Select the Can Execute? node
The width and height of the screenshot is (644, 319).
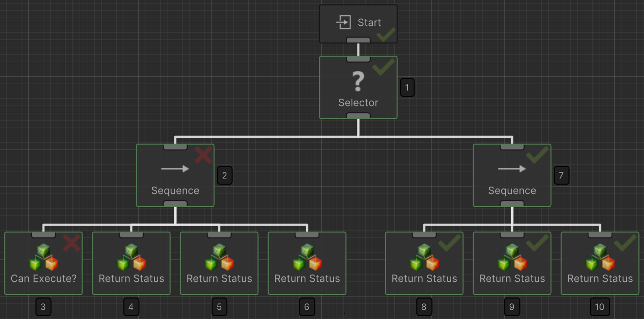[43, 277]
